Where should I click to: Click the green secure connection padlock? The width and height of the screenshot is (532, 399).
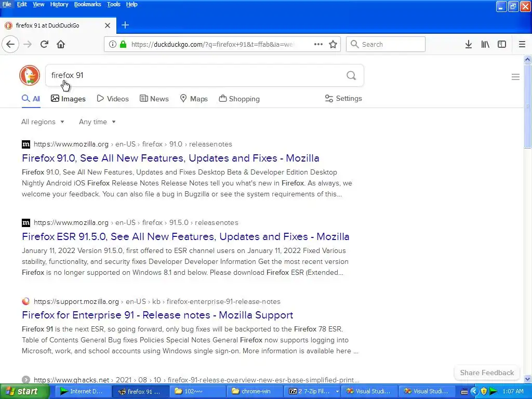pos(123,44)
